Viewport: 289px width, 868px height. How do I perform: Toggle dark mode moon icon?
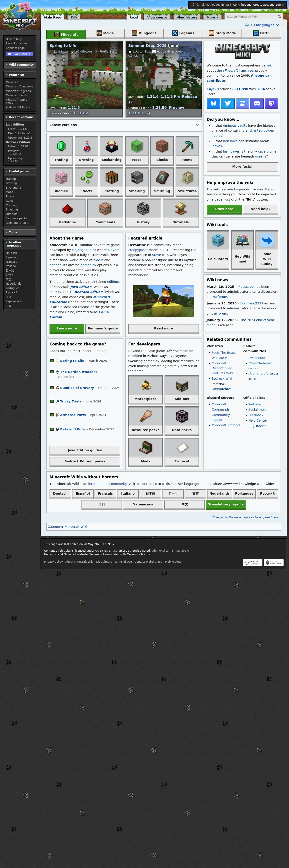pos(198,5)
